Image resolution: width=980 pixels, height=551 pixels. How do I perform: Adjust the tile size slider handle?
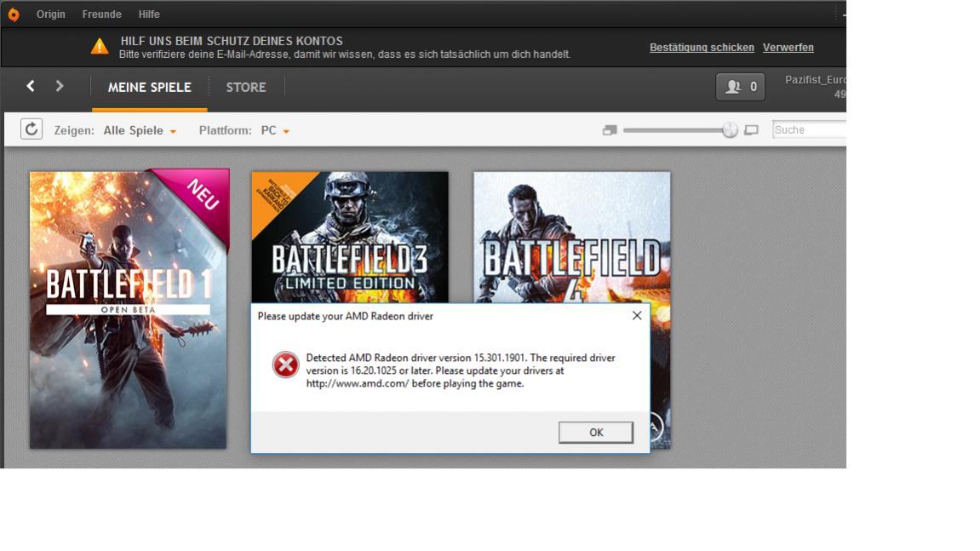pyautogui.click(x=730, y=130)
